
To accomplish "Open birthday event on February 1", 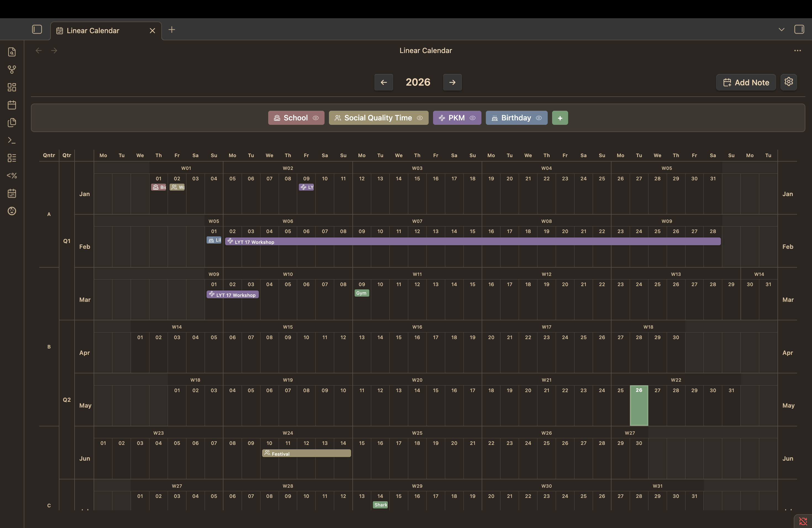I will pyautogui.click(x=214, y=240).
